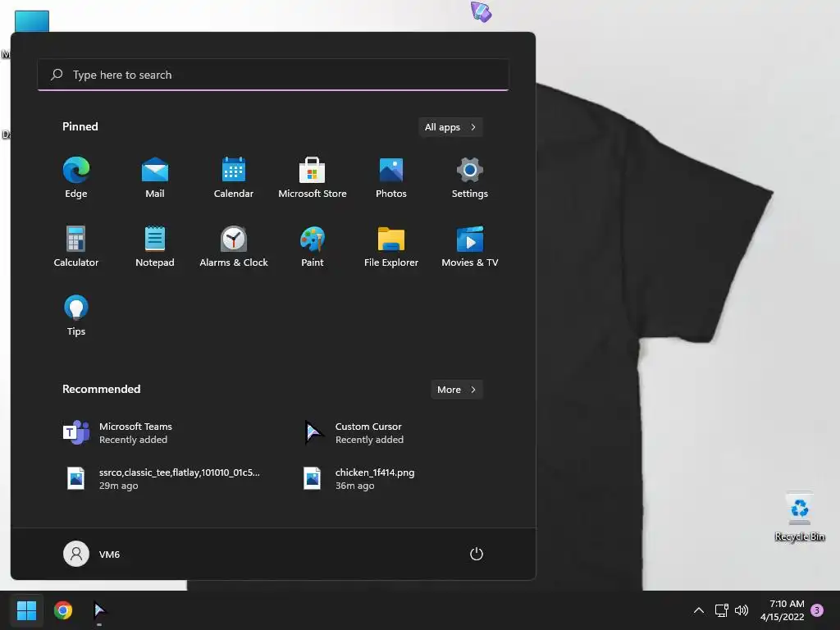Click the Windows Start button
Screen dimensions: 840x630
26,610
